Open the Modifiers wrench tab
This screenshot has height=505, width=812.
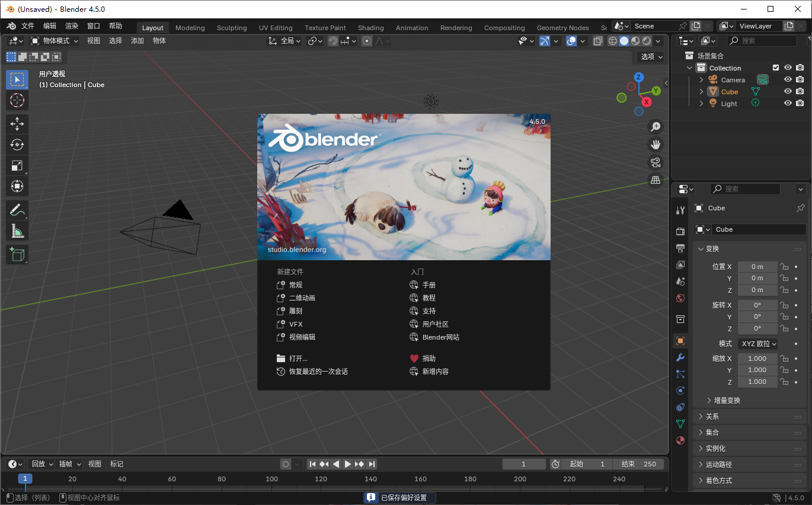pyautogui.click(x=680, y=357)
